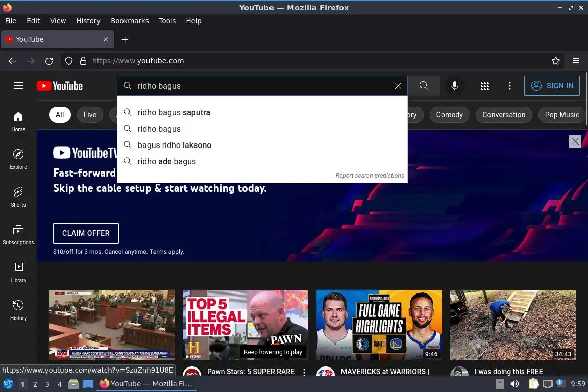Image resolution: width=588 pixels, height=392 pixels.
Task: Select the Pop Music filter chip
Action: tap(562, 115)
